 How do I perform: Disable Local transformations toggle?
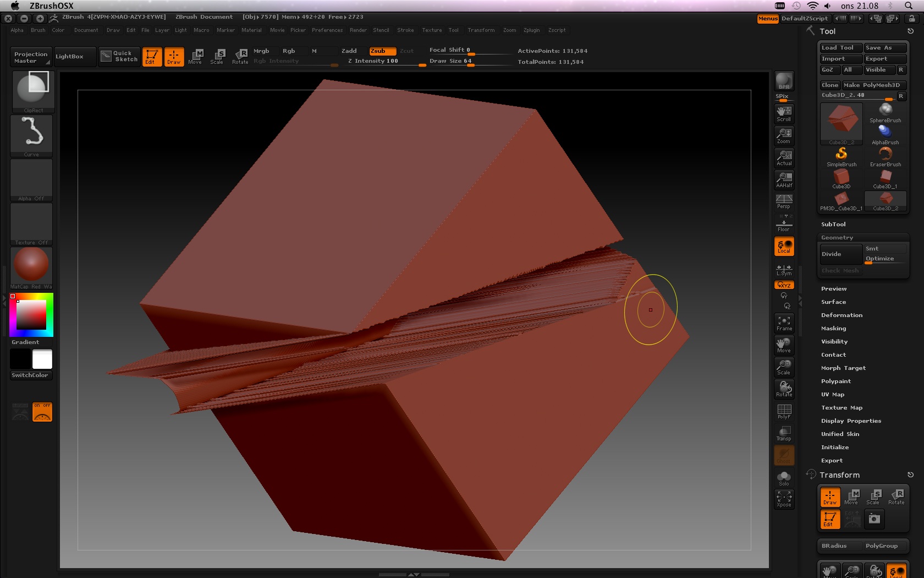(784, 247)
